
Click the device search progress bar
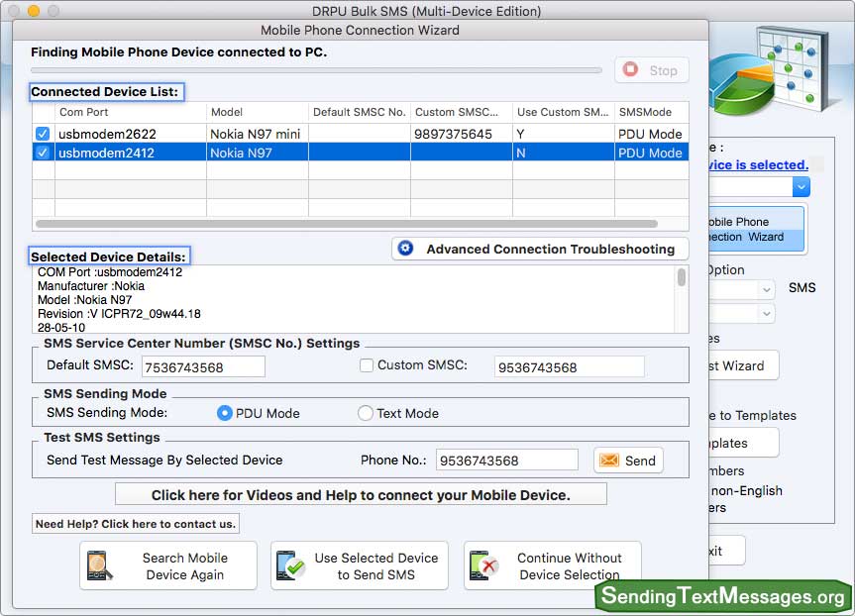coord(316,70)
